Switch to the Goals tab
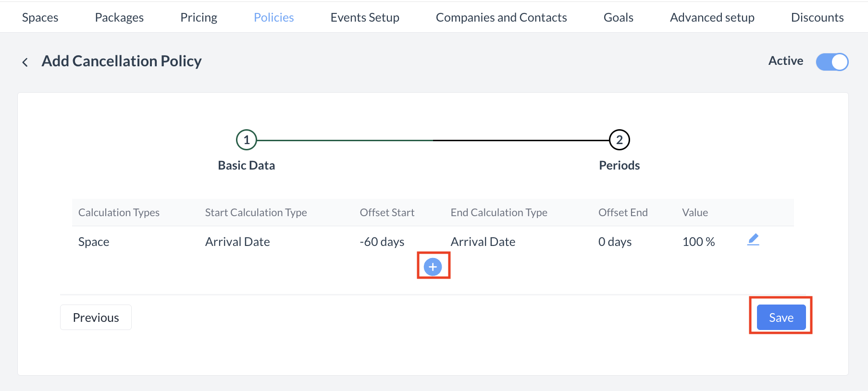 pos(618,18)
